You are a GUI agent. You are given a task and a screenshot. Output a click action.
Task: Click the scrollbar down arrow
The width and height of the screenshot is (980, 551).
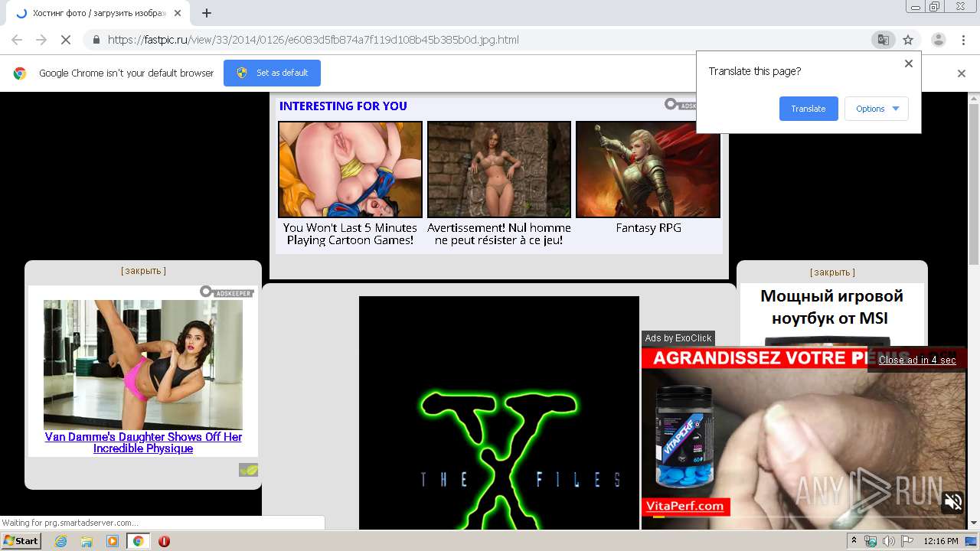pos(974,523)
